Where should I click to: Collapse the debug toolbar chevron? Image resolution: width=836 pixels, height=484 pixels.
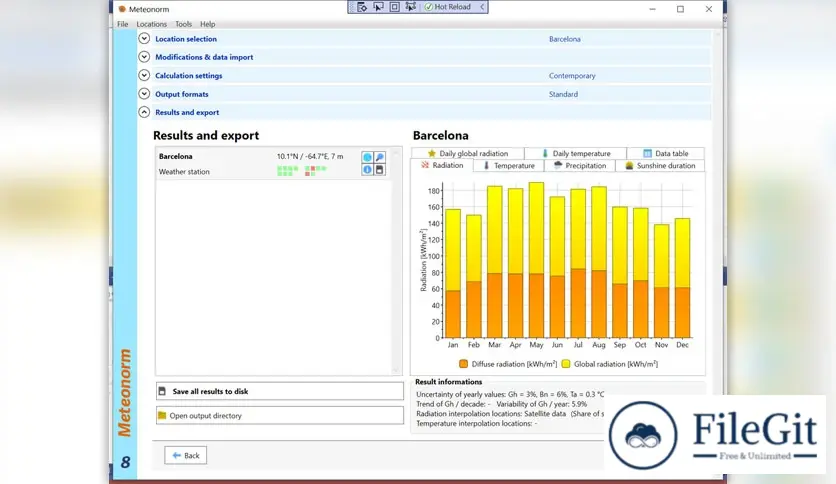[482, 7]
